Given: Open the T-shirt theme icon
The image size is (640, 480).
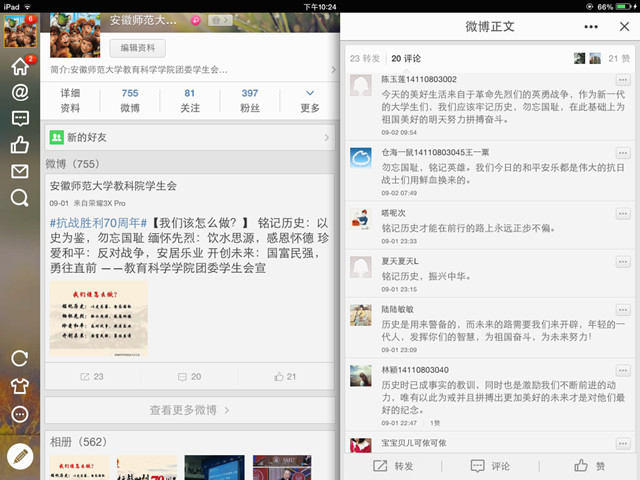Looking at the screenshot, I should [x=19, y=386].
